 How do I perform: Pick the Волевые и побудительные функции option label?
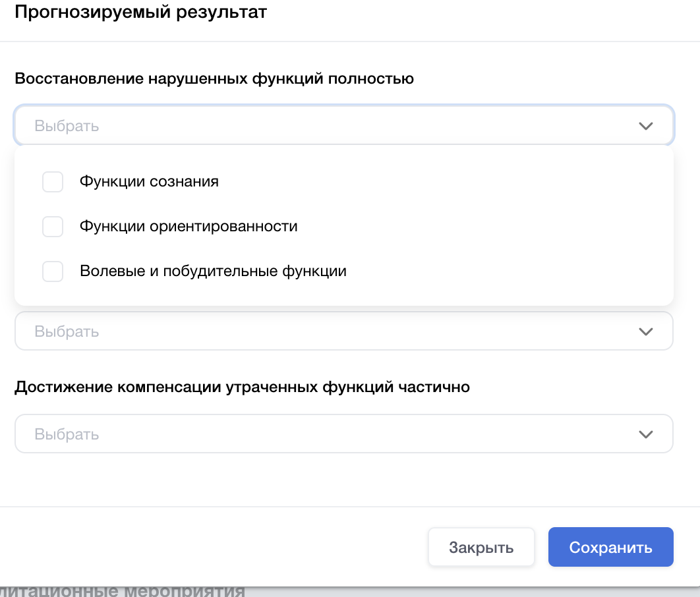point(213,271)
